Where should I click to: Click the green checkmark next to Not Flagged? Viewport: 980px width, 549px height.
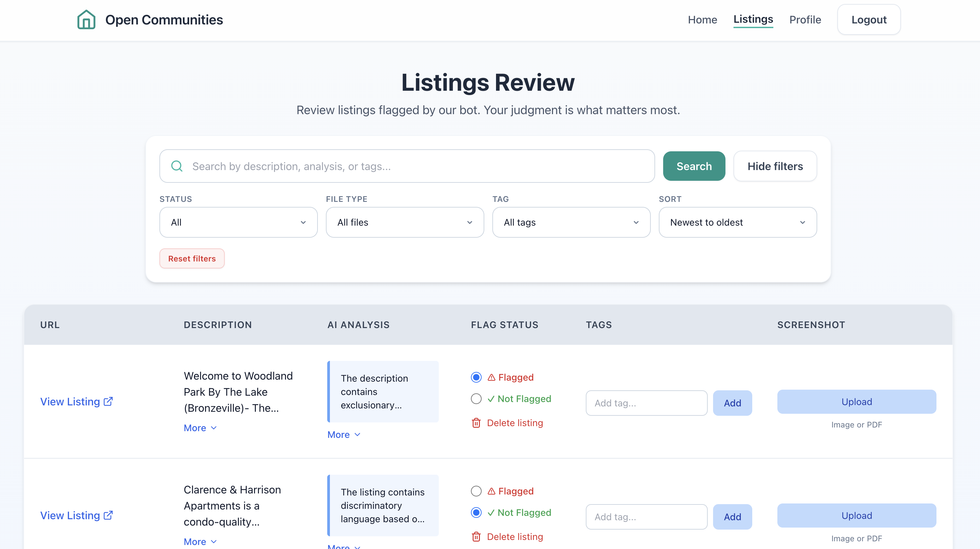coord(491,399)
